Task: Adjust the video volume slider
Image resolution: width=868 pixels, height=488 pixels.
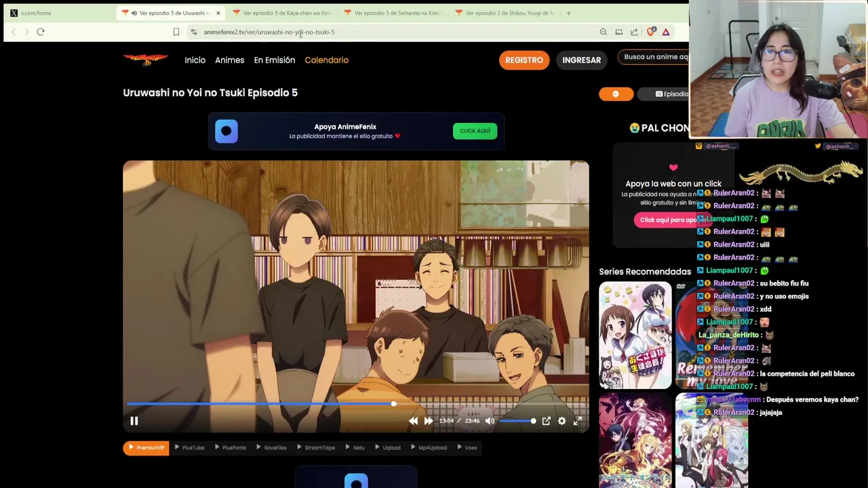Action: click(517, 421)
